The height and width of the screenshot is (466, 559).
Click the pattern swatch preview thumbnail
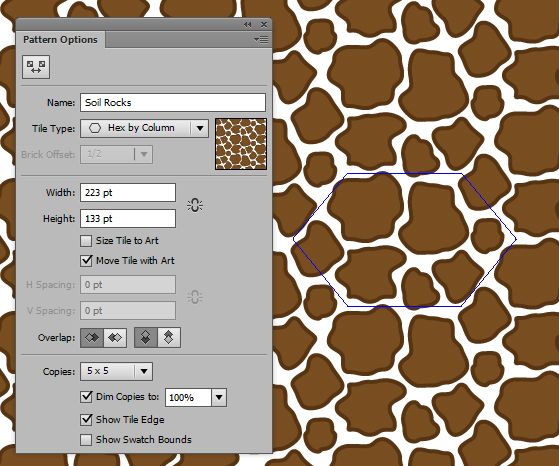tap(241, 144)
